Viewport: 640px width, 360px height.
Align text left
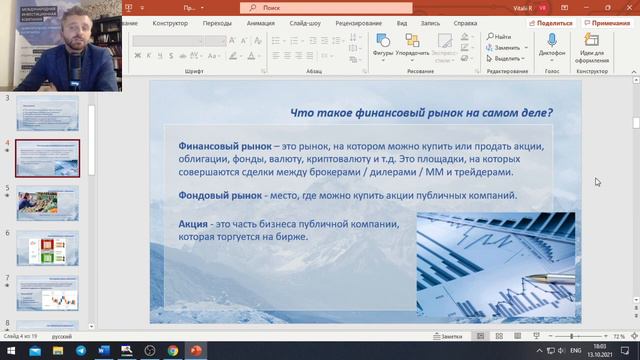pos(276,56)
